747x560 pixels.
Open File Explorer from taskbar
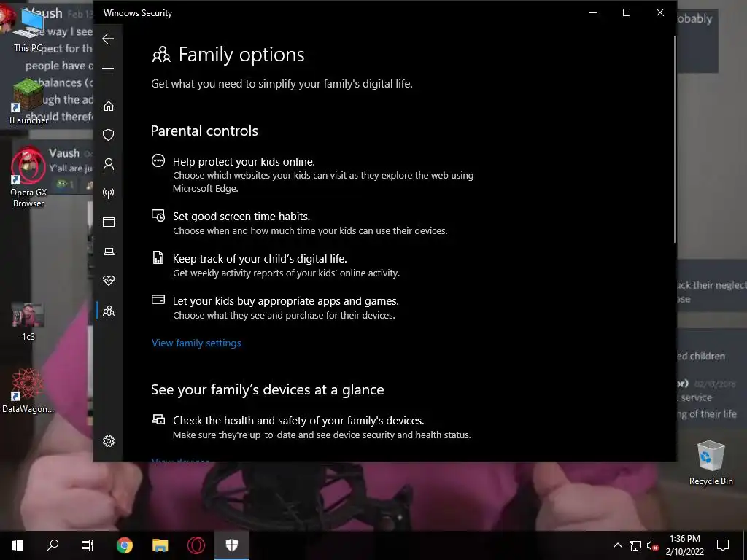160,545
